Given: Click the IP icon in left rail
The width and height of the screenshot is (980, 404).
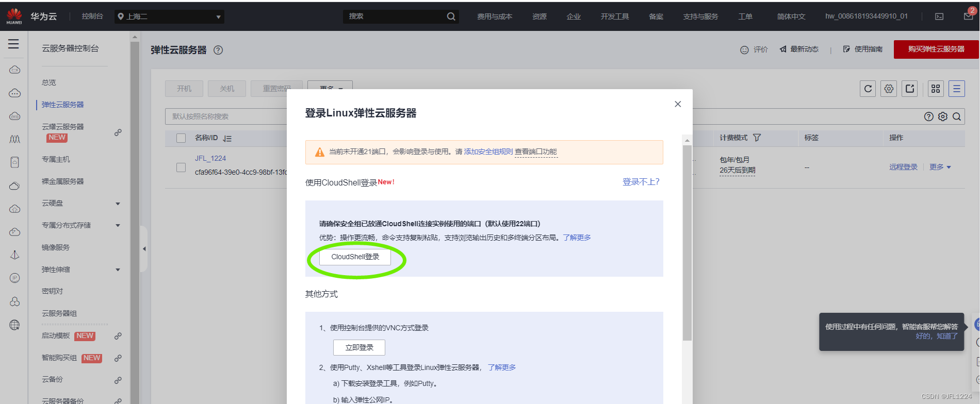Looking at the screenshot, I should 14,278.
